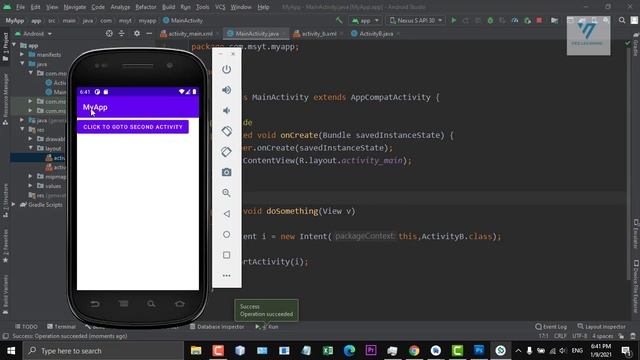The width and height of the screenshot is (640, 360).
Task: Rotate emulator left using rotate icon
Action: (227, 131)
